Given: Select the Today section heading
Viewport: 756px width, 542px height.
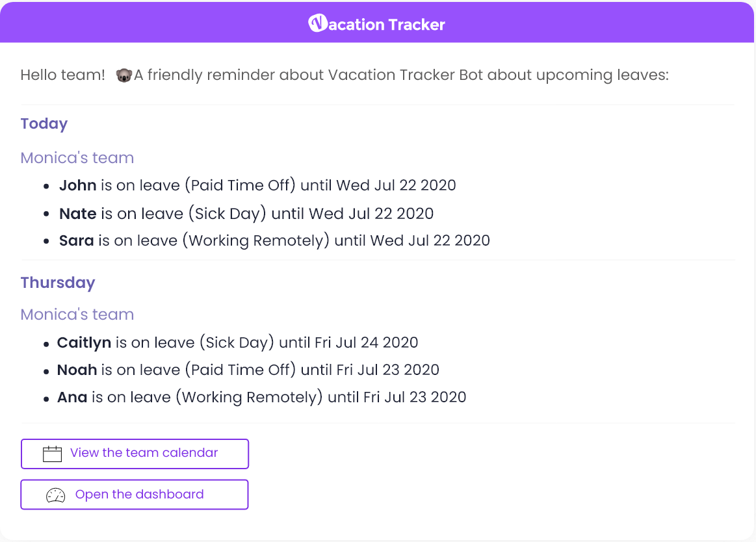Looking at the screenshot, I should tap(44, 124).
